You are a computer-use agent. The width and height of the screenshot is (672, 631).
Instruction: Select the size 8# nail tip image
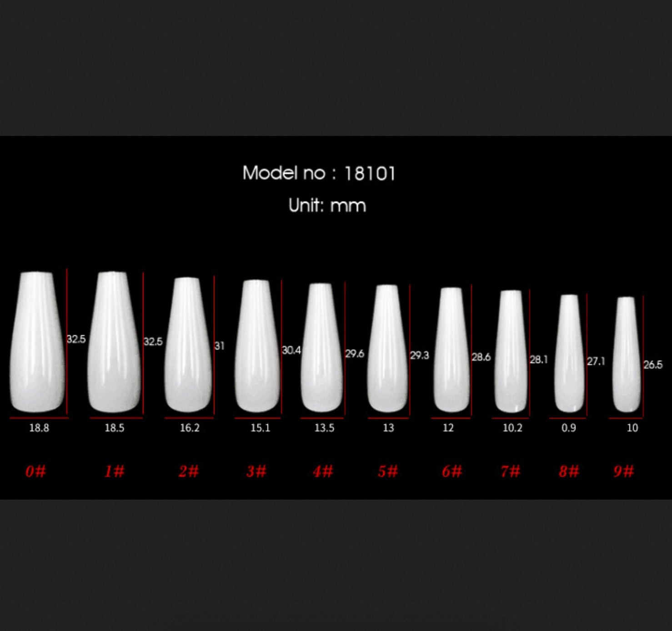(569, 353)
